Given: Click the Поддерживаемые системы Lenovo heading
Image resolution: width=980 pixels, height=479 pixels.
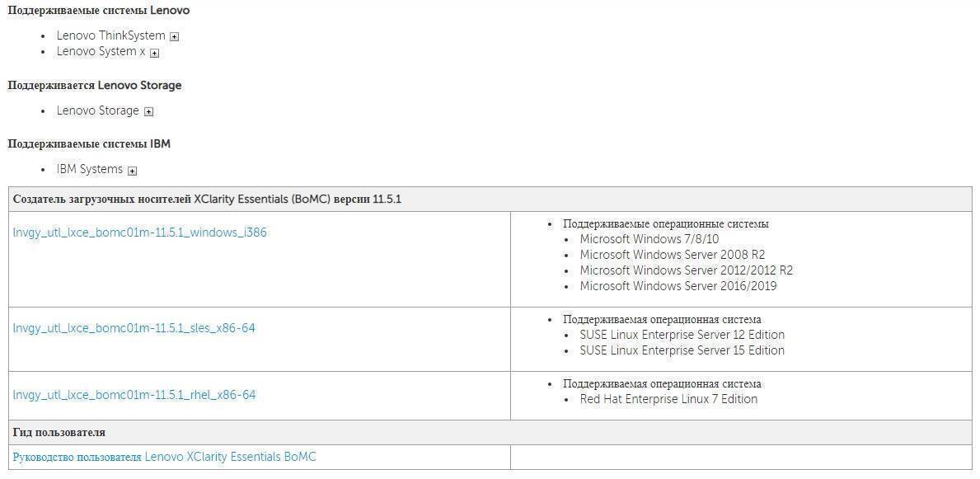Looking at the screenshot, I should pyautogui.click(x=98, y=11).
